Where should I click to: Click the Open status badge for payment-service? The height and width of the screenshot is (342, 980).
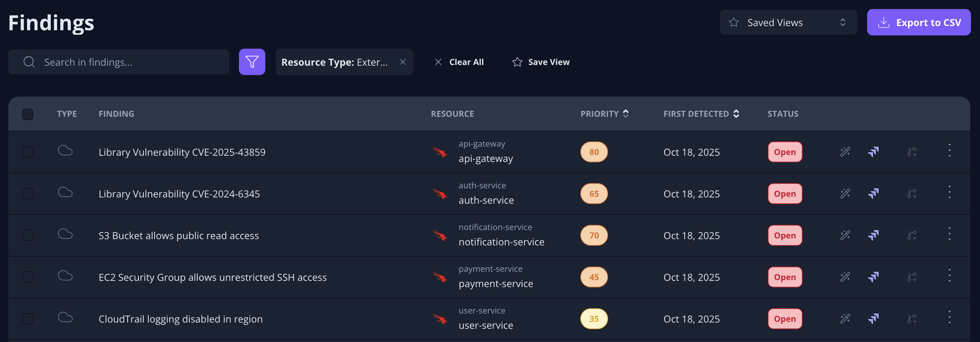[x=785, y=277]
